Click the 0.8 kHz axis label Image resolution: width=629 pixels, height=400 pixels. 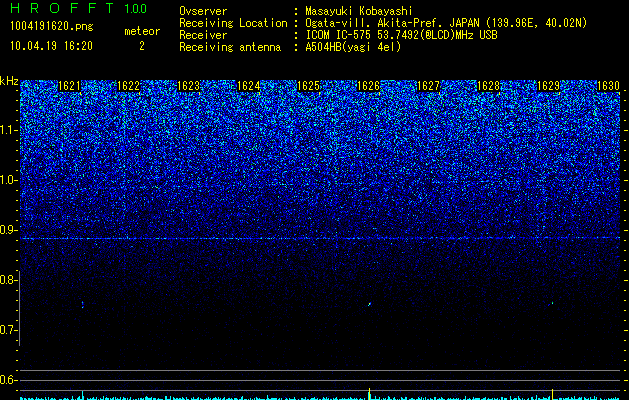(7, 280)
